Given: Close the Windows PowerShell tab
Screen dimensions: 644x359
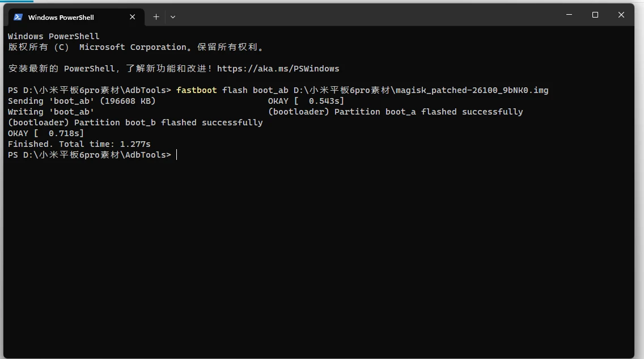Looking at the screenshot, I should click(x=132, y=17).
